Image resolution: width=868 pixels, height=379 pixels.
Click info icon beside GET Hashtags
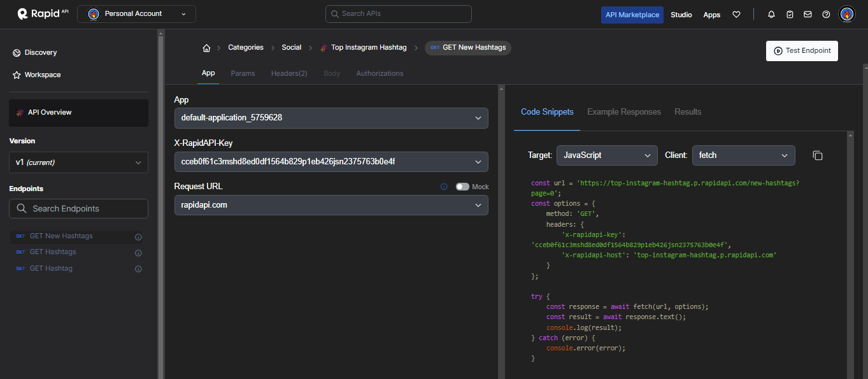[x=138, y=253]
